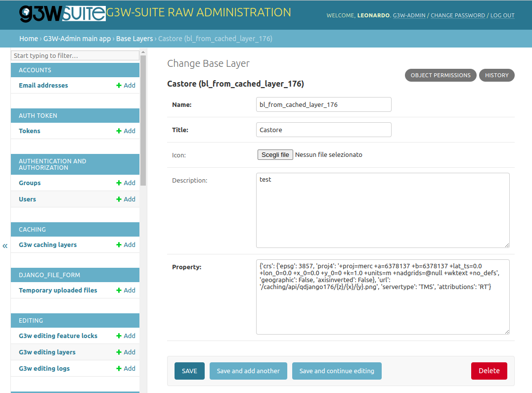Click Save and continue editing

337,371
